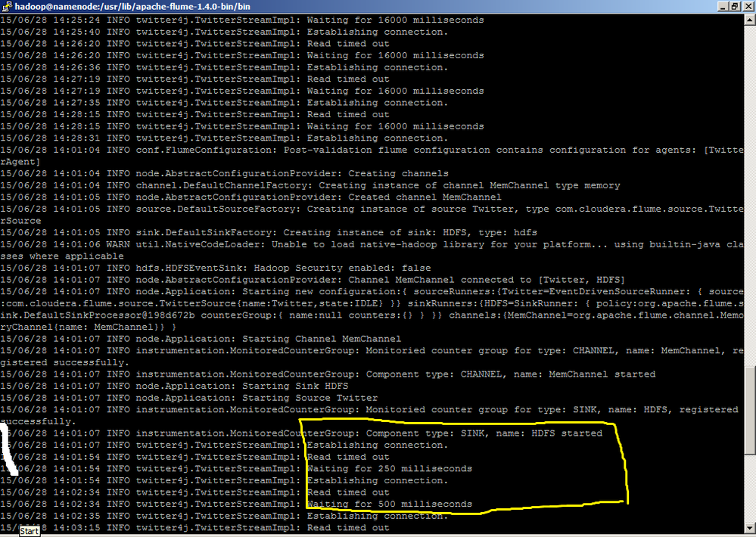Click 'Component type: CHANNEL, name: MemChannel started' line
Image resolution: width=756 pixels, height=537 pixels.
point(328,374)
